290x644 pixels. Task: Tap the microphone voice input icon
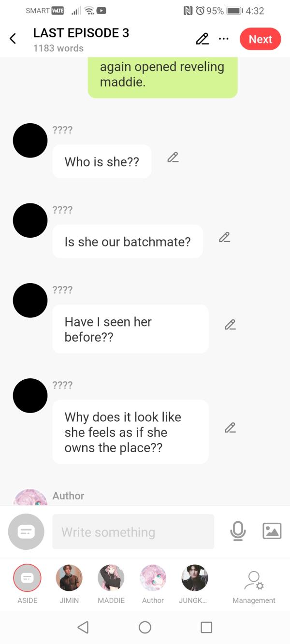click(x=237, y=531)
